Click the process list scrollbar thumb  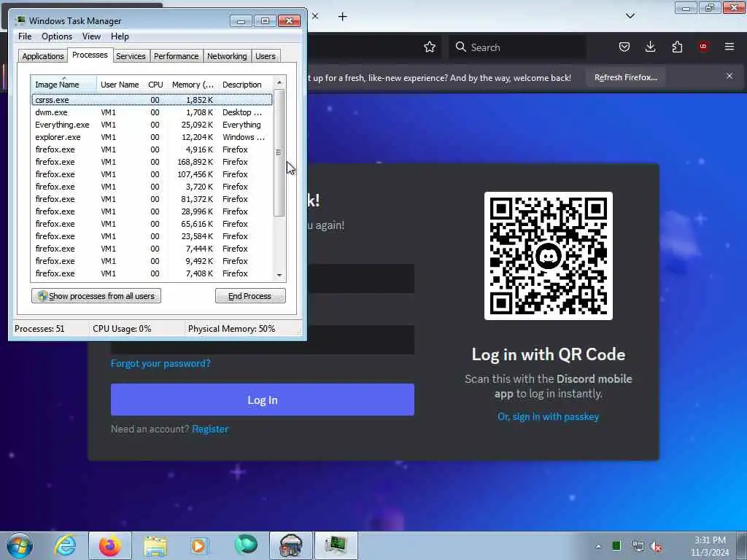[279, 152]
